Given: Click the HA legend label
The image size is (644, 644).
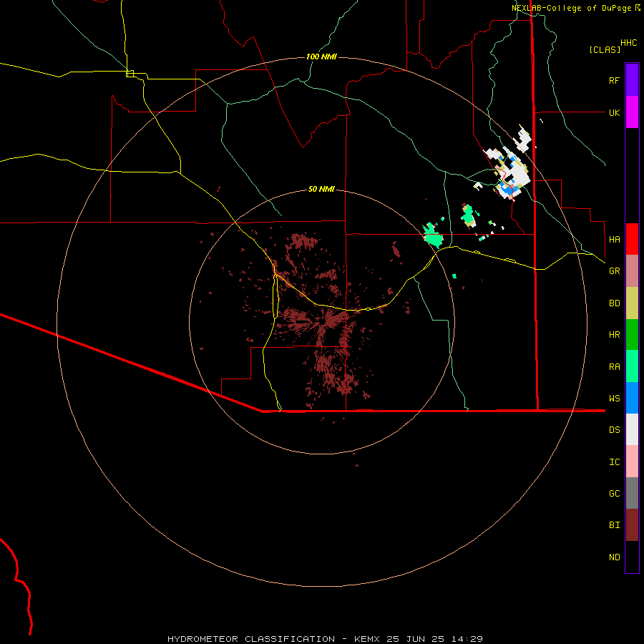Looking at the screenshot, I should [614, 240].
